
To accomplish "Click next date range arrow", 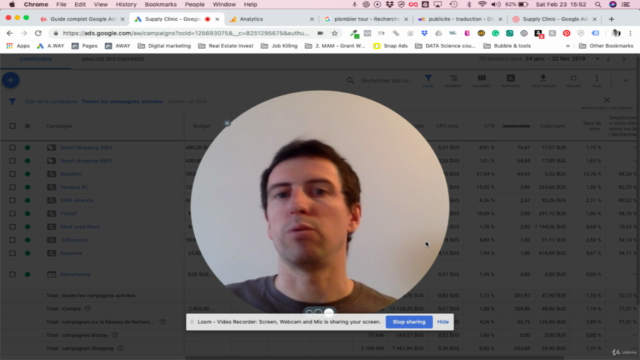I will click(624, 59).
